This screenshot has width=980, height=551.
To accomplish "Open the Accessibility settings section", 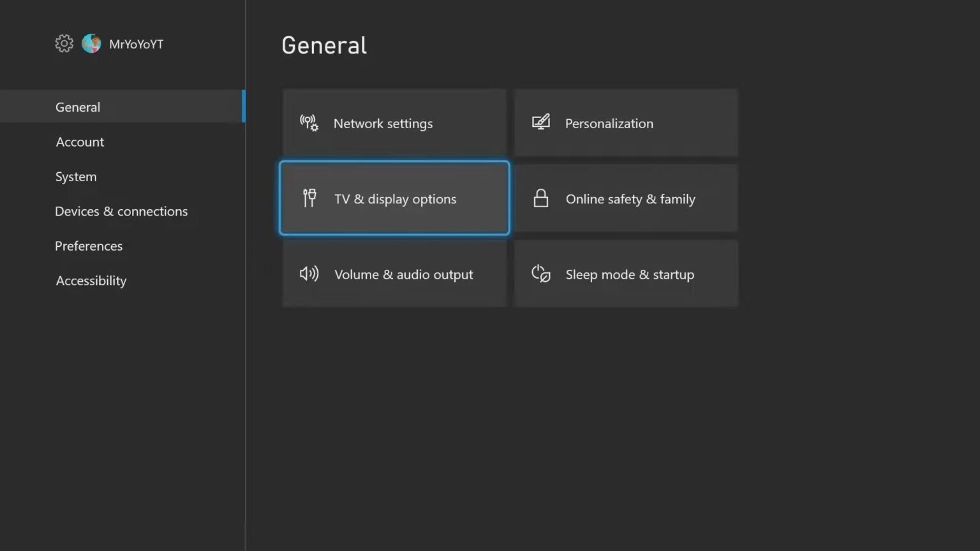I will point(91,281).
